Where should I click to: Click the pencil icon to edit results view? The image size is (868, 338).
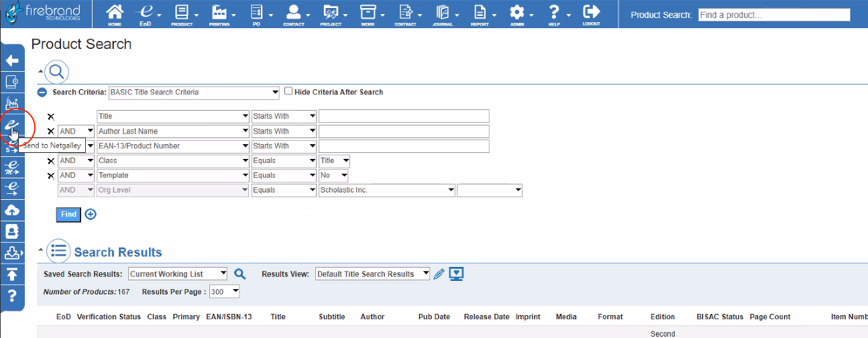[x=439, y=274]
